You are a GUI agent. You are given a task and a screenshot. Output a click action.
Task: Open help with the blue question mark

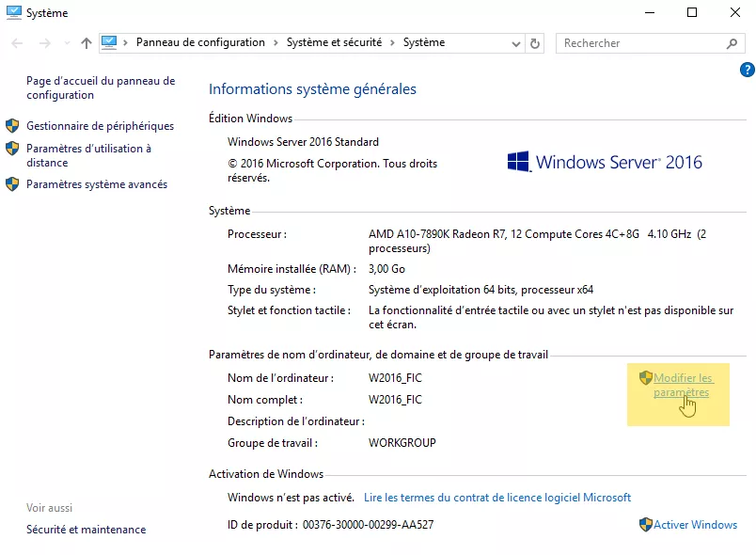(x=748, y=70)
